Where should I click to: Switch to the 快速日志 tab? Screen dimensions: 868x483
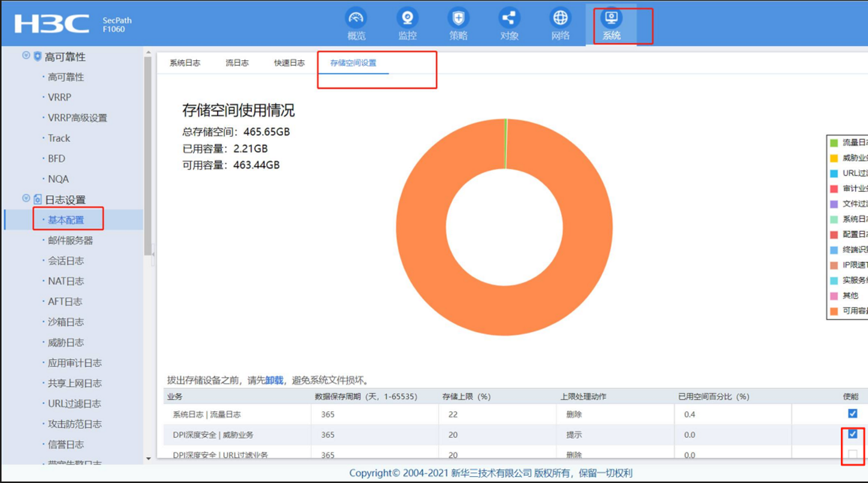click(290, 63)
